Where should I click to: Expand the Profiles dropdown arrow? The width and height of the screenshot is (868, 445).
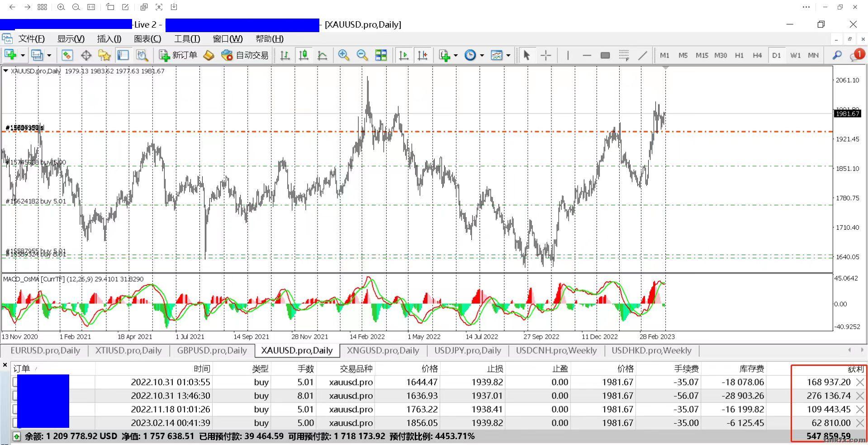pyautogui.click(x=49, y=55)
